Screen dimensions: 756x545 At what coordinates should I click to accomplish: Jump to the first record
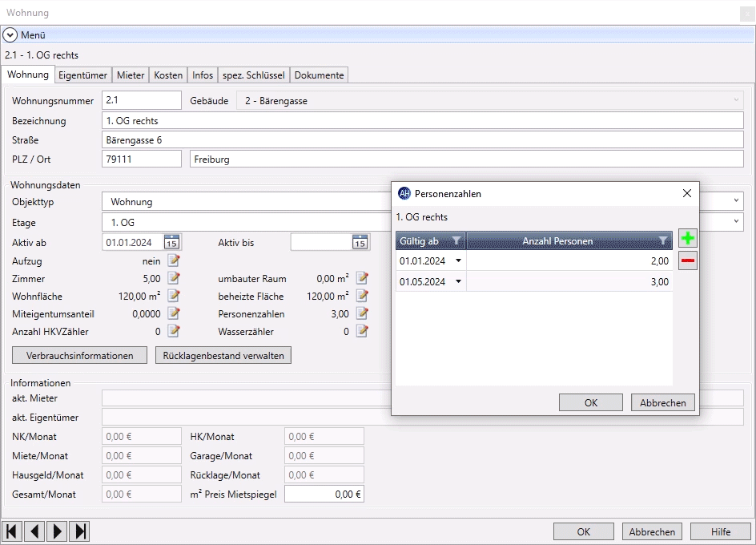[x=12, y=531]
